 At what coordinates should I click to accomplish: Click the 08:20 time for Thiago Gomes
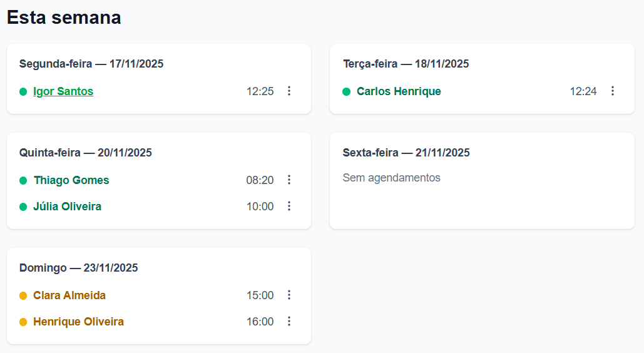(x=260, y=180)
